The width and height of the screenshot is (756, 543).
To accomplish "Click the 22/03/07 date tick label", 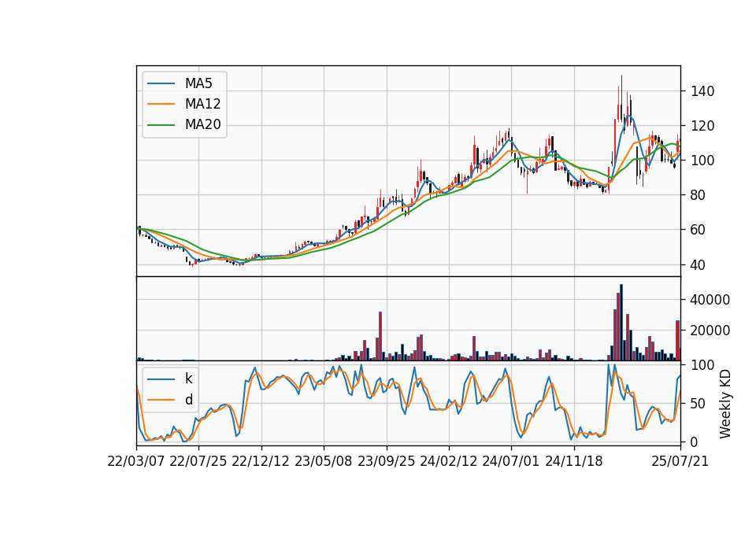I will tap(136, 461).
